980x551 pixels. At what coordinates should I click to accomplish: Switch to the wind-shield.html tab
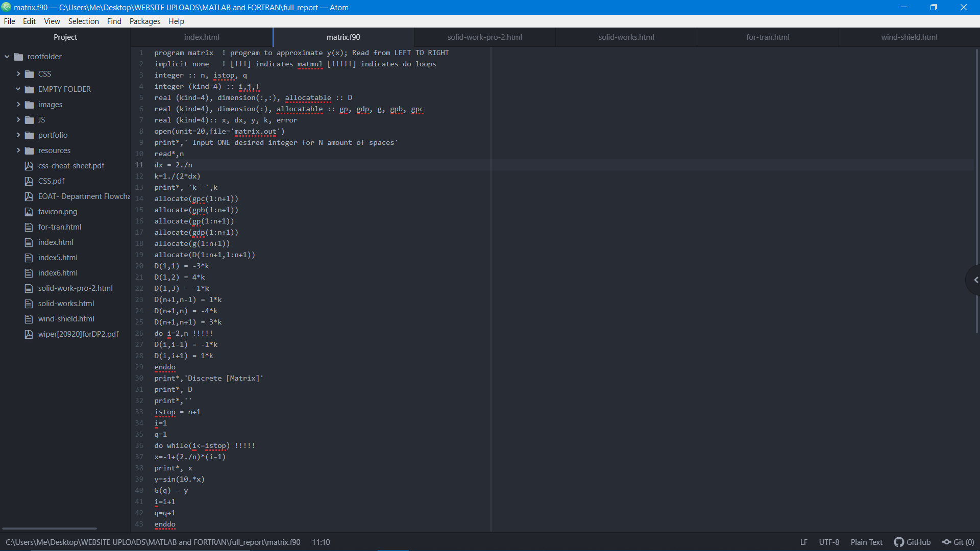pyautogui.click(x=909, y=37)
